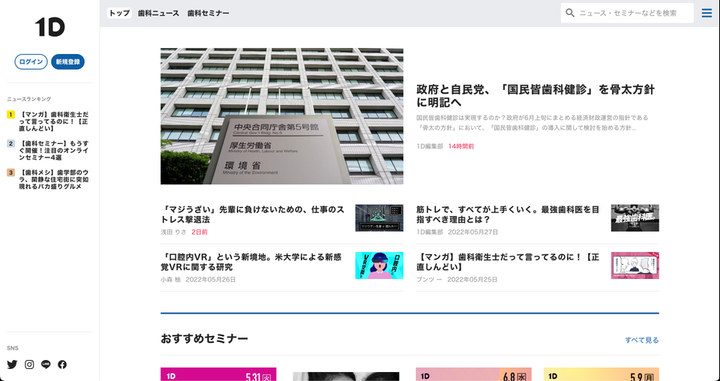Image resolution: width=720 pixels, height=381 pixels.
Task: Open the Instagram SNS icon
Action: tap(29, 364)
